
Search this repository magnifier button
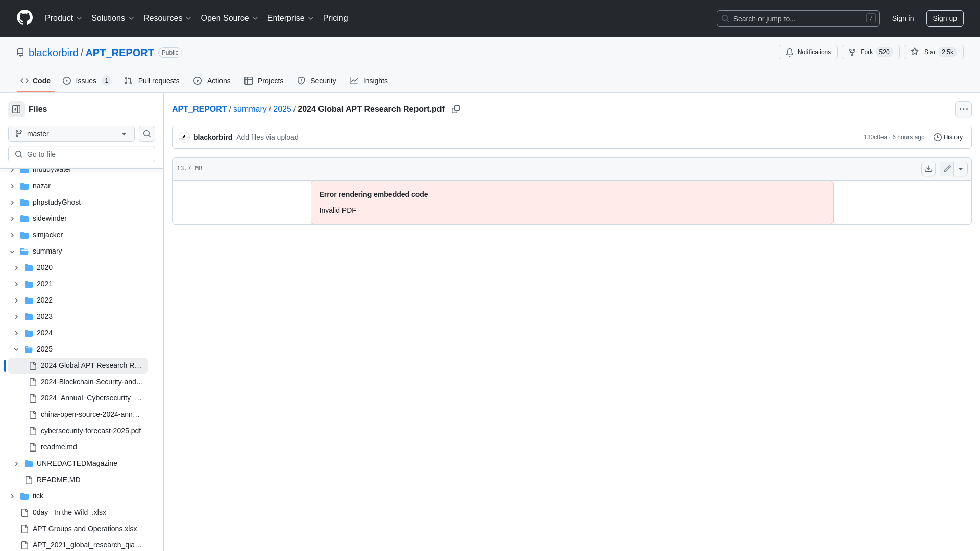point(147,134)
